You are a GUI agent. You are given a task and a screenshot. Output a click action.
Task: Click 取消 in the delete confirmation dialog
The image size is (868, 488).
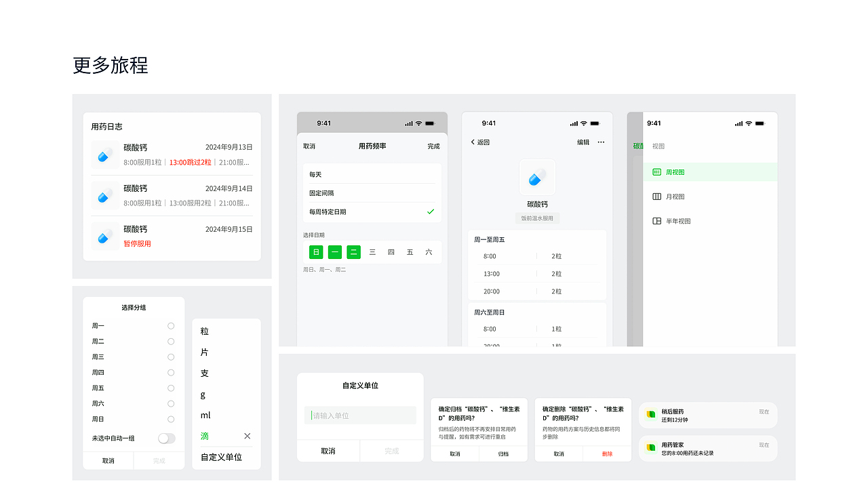click(x=559, y=454)
